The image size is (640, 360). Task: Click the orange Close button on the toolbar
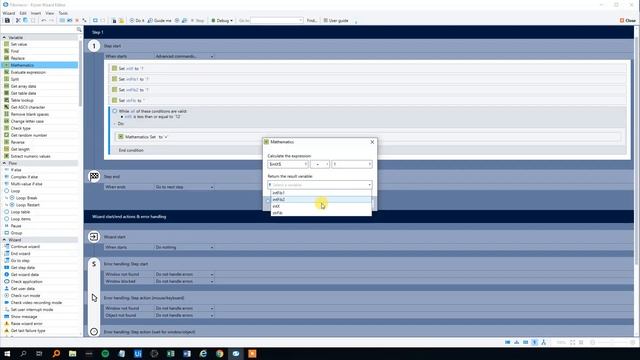pos(628,20)
